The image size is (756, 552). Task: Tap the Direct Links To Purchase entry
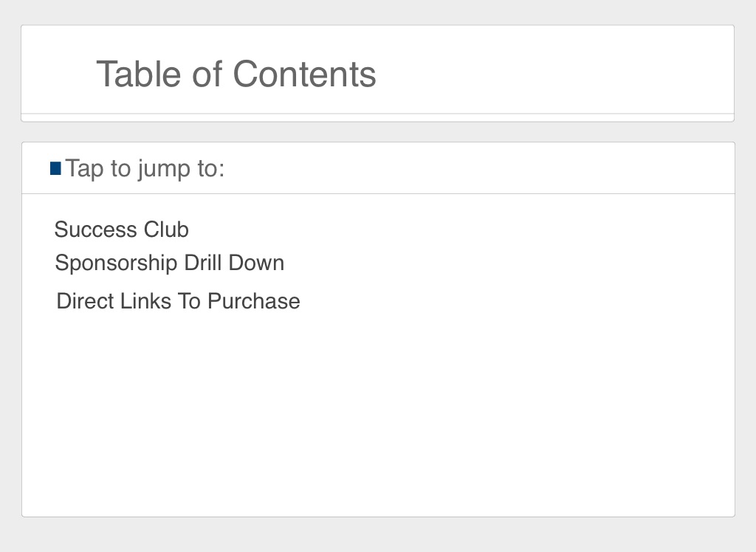click(x=178, y=301)
